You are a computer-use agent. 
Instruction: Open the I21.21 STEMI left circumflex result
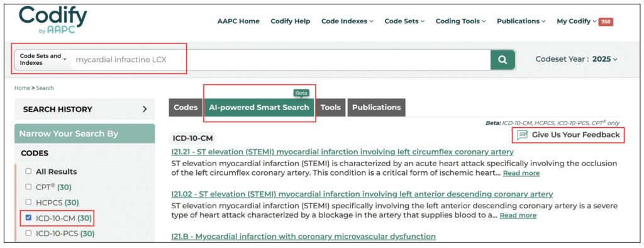point(343,152)
